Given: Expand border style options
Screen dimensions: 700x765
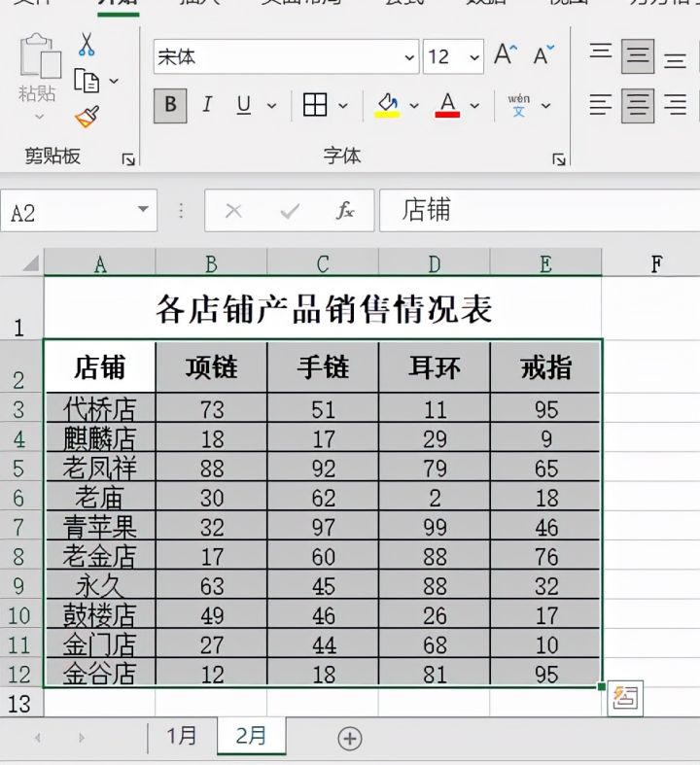Looking at the screenshot, I should tap(343, 105).
